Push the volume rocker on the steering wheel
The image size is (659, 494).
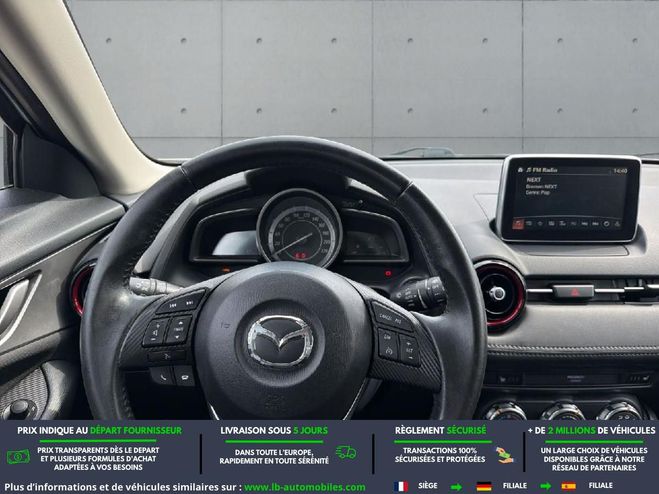156,333
